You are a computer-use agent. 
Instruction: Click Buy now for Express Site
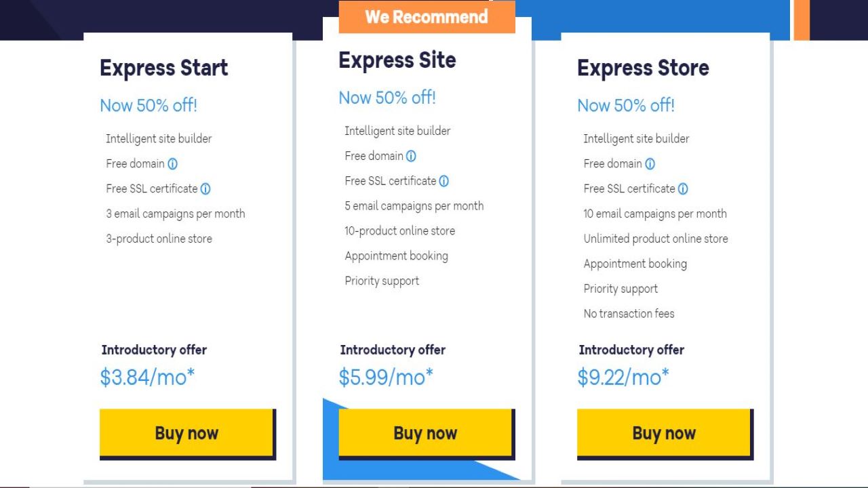(425, 433)
